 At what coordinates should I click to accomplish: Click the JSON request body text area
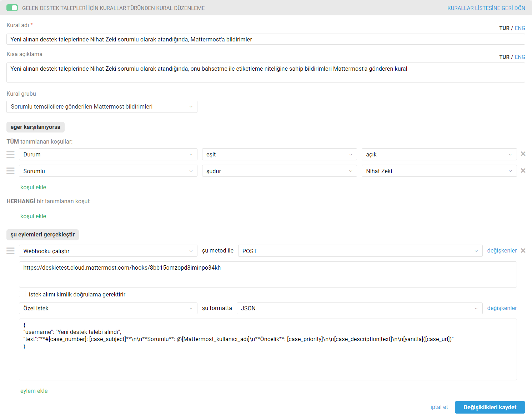tap(268, 349)
